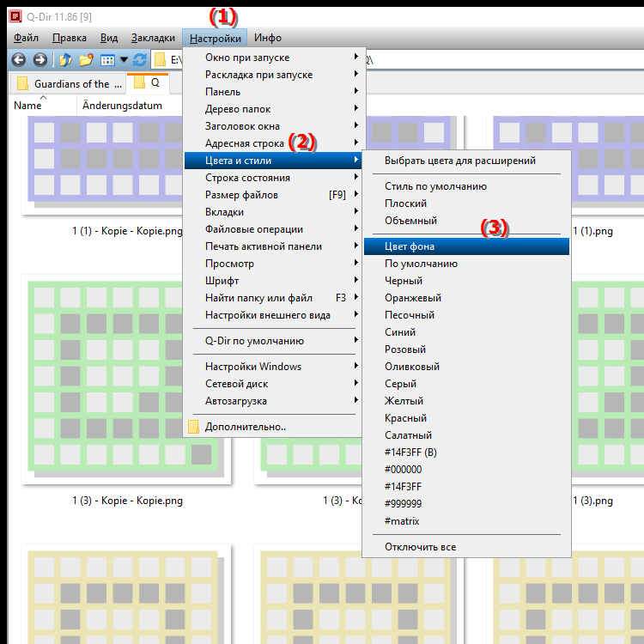This screenshot has width=644, height=644.
Task: Open the Закладки menu
Action: pos(153,38)
